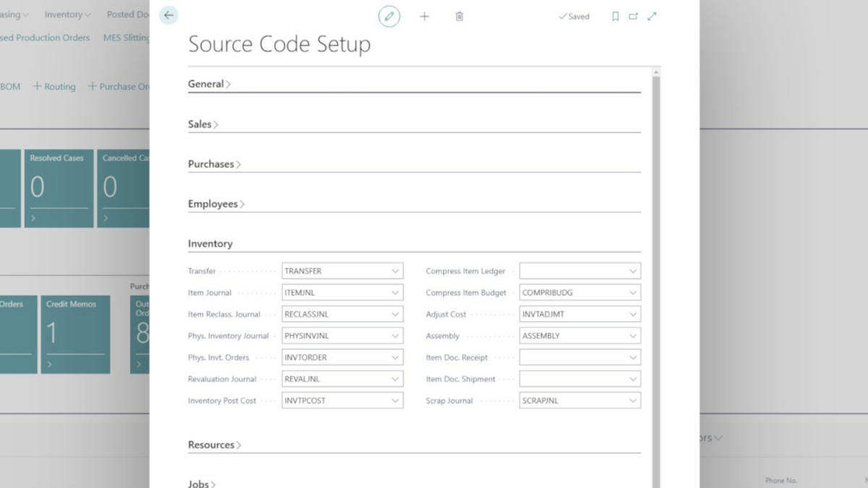Open the Adjust Cost dropdown arrow

633,315
